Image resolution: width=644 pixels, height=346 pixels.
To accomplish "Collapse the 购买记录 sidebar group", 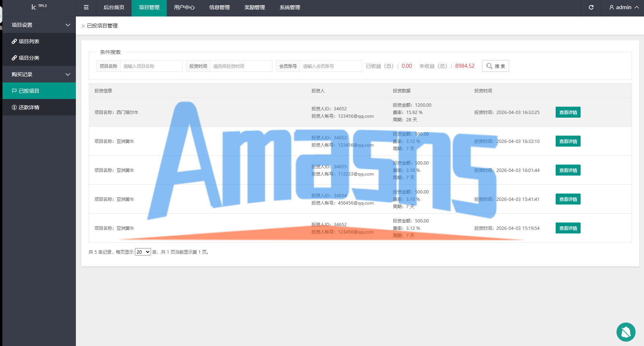I will [x=39, y=74].
